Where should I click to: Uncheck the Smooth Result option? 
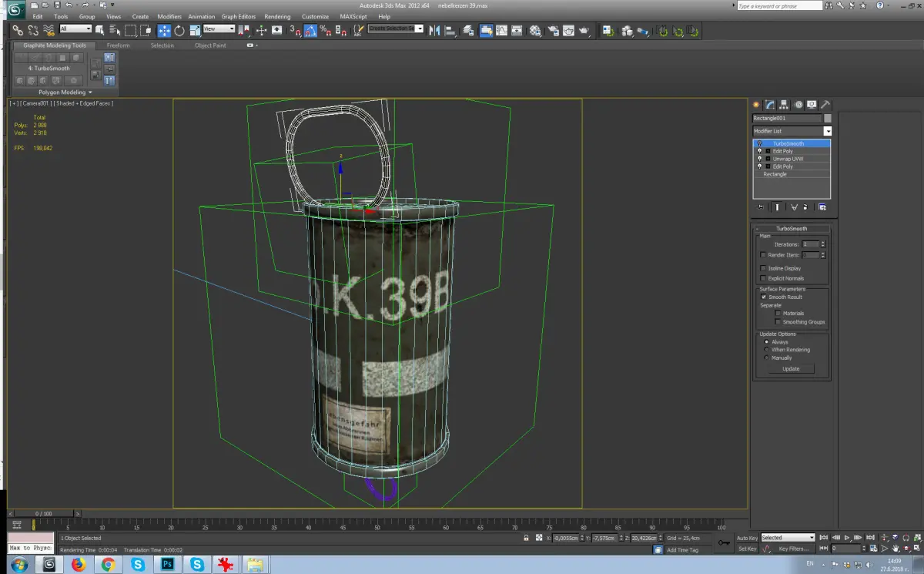(763, 297)
